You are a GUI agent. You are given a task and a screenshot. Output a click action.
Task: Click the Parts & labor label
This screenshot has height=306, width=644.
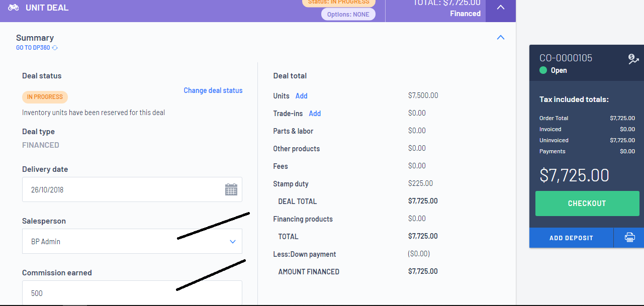coord(293,131)
